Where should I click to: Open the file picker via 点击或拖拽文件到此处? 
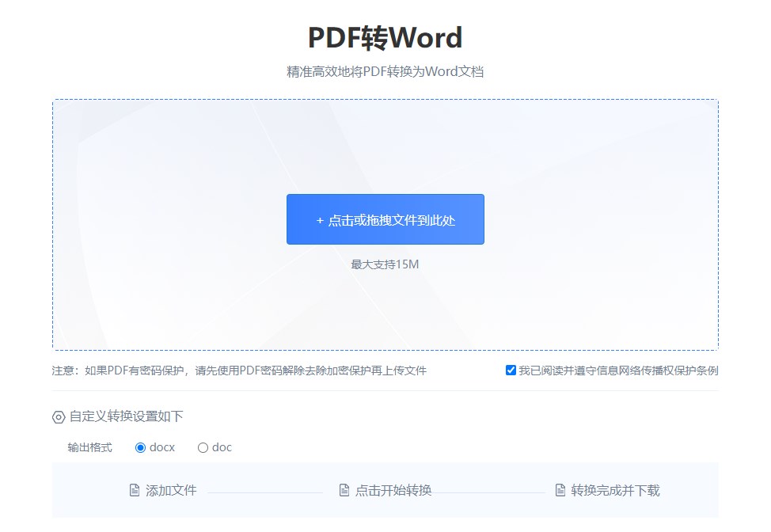385,219
